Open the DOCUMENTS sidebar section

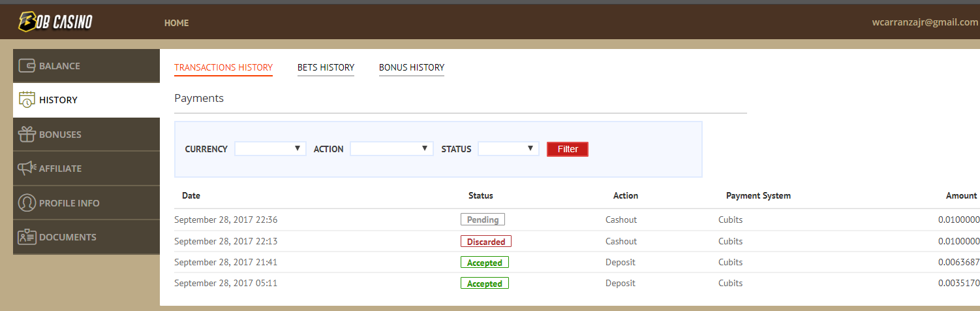(x=86, y=237)
